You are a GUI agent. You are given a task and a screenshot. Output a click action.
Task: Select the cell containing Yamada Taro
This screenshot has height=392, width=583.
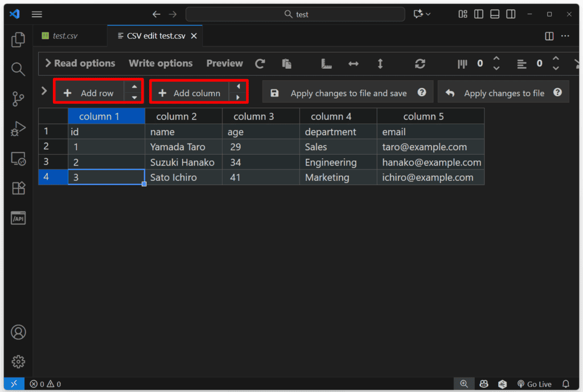pyautogui.click(x=183, y=147)
